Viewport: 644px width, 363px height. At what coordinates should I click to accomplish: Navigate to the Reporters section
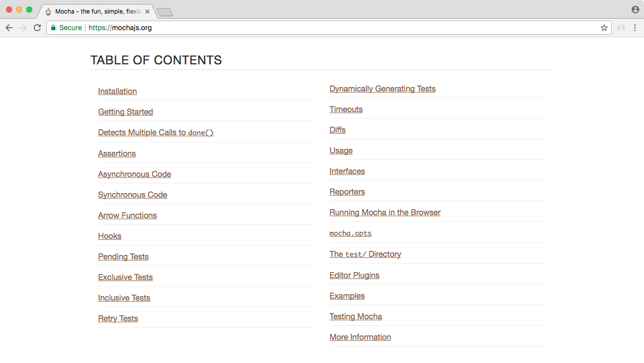[347, 192]
